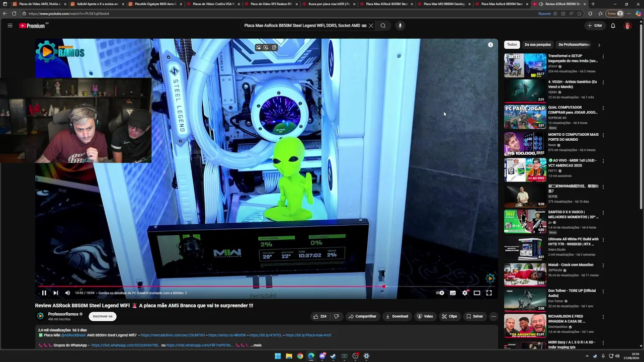This screenshot has width=644, height=362.
Task: Enter fullscreen video mode
Action: (x=489, y=293)
